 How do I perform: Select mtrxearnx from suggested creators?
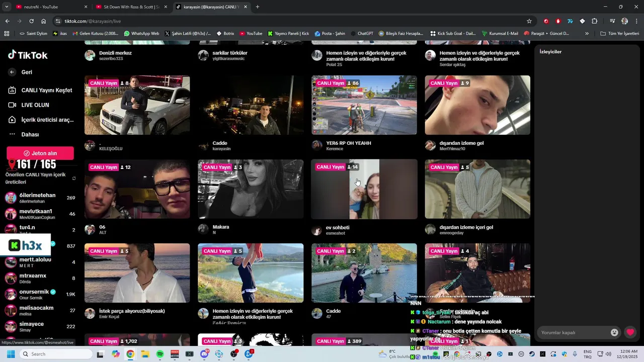pos(40,278)
